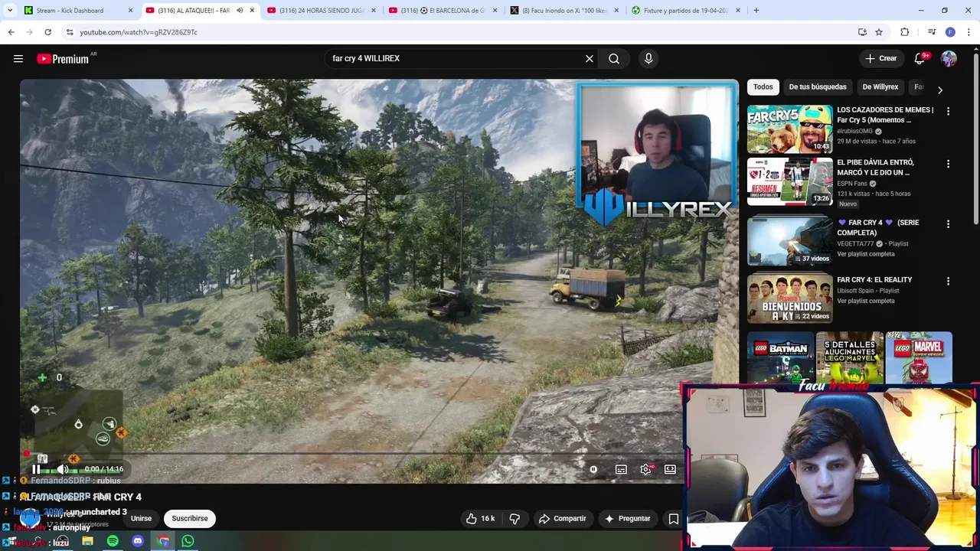This screenshot has height=551, width=980.
Task: Open notifications bell showing 9+
Action: coord(920,59)
